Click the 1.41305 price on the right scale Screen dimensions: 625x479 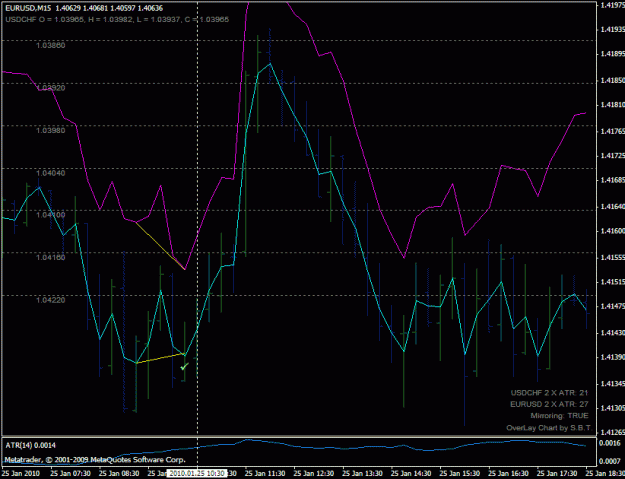612,408
